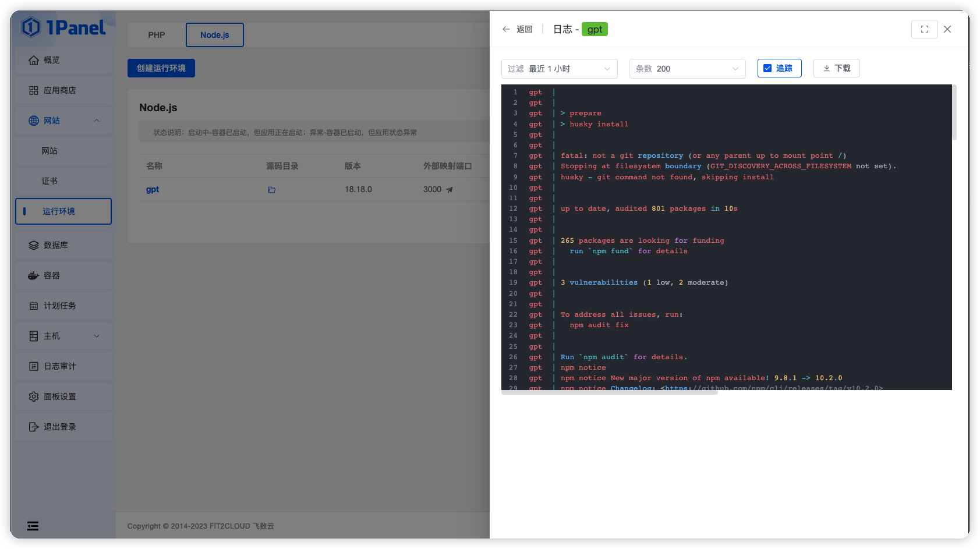980x549 pixels.
Task: Select the Node.js tab
Action: tap(214, 35)
